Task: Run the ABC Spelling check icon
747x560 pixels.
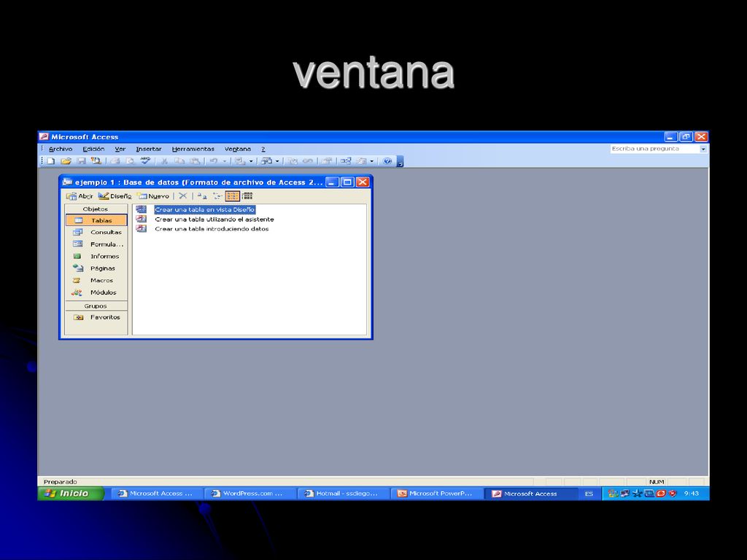Action: (145, 160)
